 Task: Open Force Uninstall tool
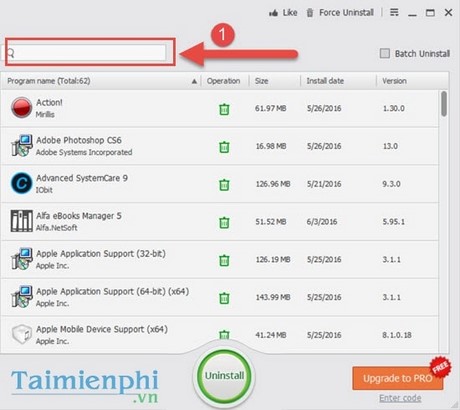click(340, 13)
